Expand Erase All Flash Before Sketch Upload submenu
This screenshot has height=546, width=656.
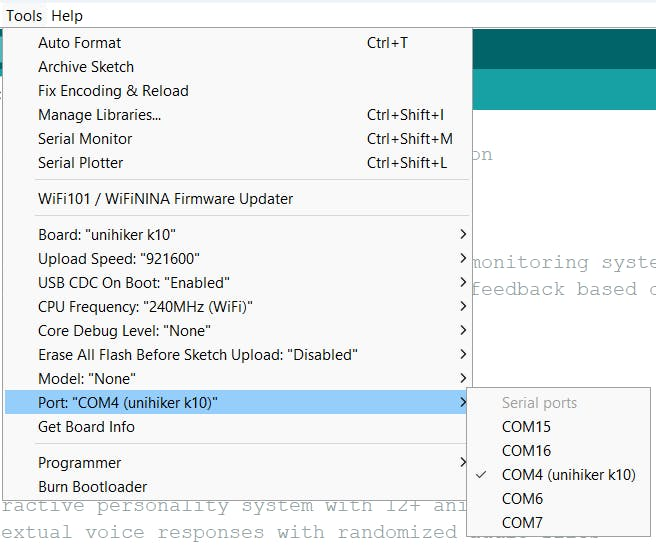(x=237, y=355)
